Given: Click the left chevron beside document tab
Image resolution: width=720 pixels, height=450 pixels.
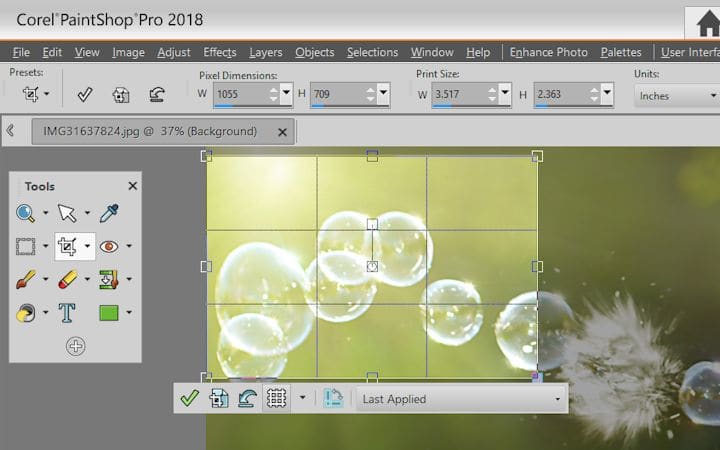Looking at the screenshot, I should tap(11, 131).
